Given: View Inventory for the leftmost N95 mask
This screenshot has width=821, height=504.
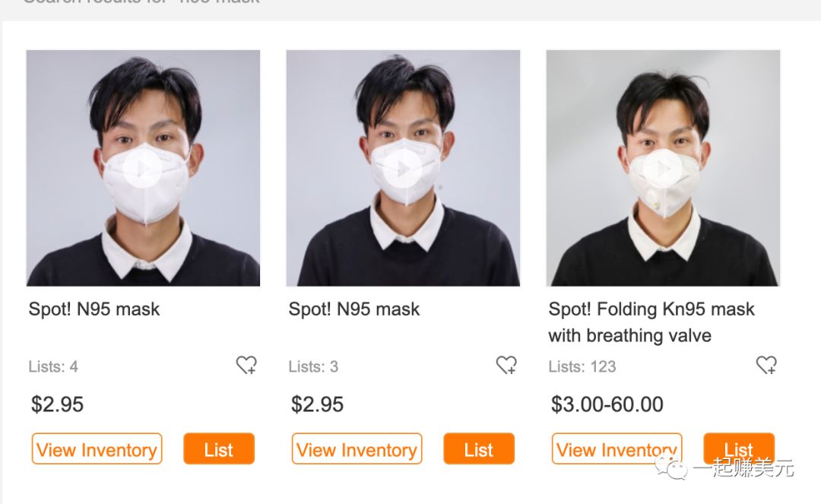Looking at the screenshot, I should pos(97,449).
